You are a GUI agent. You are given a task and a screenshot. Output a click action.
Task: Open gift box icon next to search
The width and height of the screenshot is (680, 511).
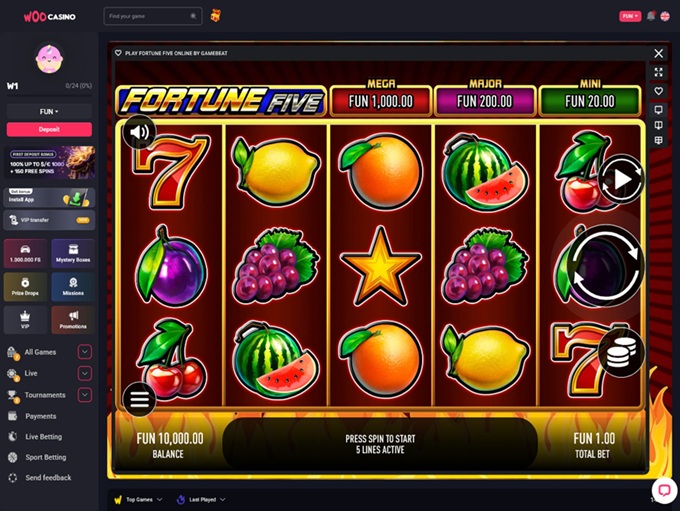coord(216,16)
